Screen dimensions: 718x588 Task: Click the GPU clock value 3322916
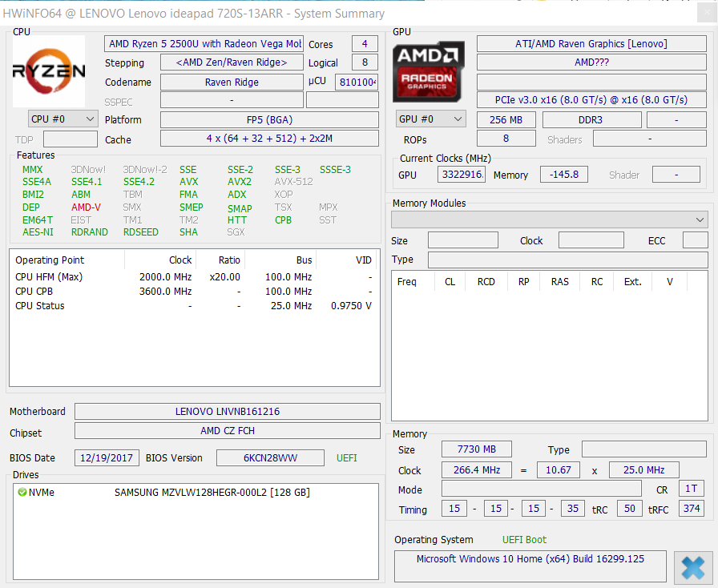pyautogui.click(x=461, y=174)
